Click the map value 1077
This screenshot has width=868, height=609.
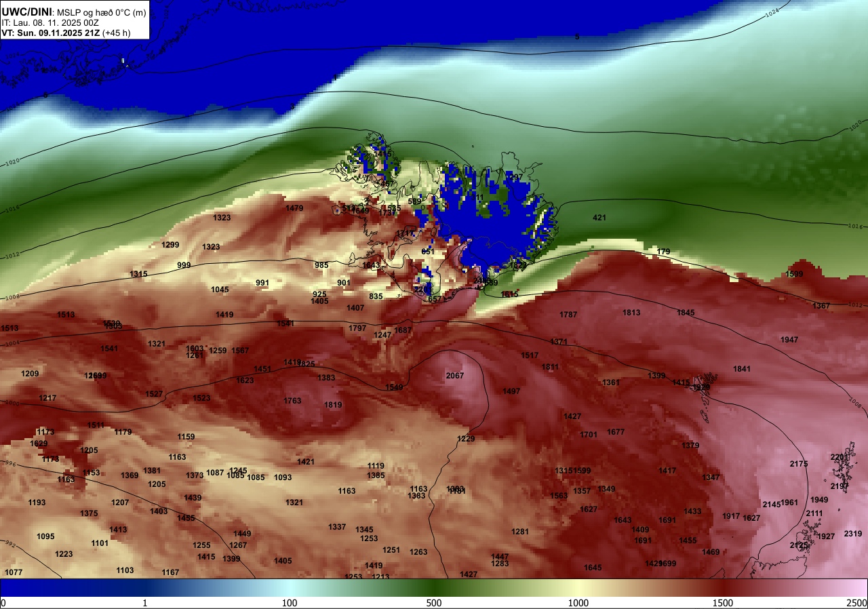pyautogui.click(x=14, y=572)
